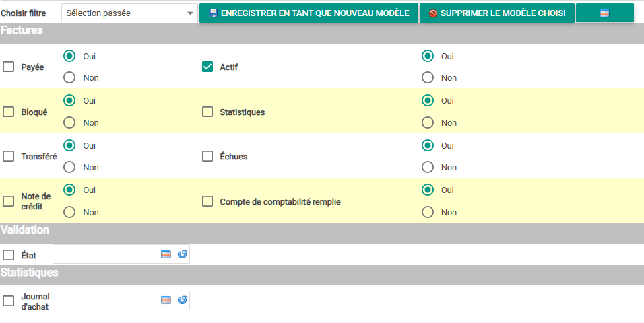
Task: Click the red prohibited icon on delete button
Action: tap(433, 13)
